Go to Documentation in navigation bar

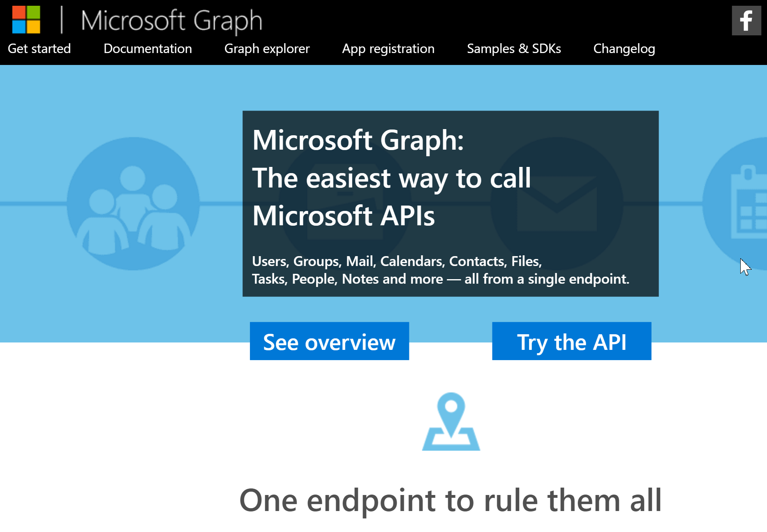148,49
